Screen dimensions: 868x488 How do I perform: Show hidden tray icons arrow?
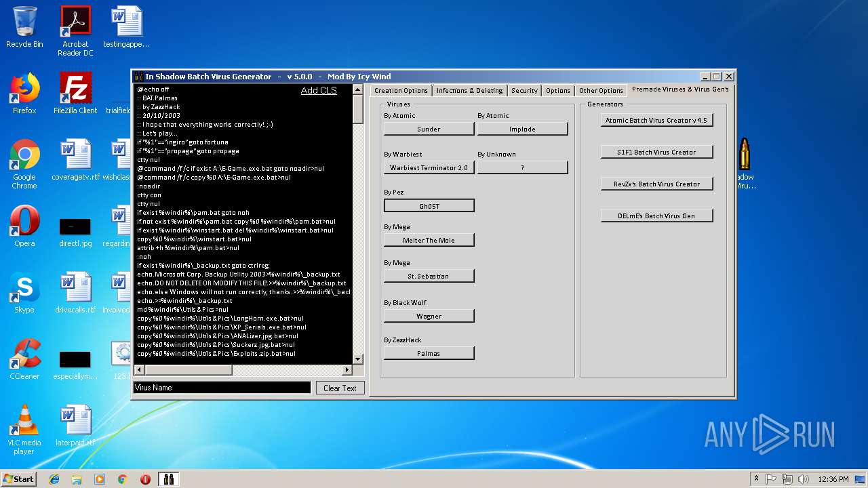pos(756,479)
